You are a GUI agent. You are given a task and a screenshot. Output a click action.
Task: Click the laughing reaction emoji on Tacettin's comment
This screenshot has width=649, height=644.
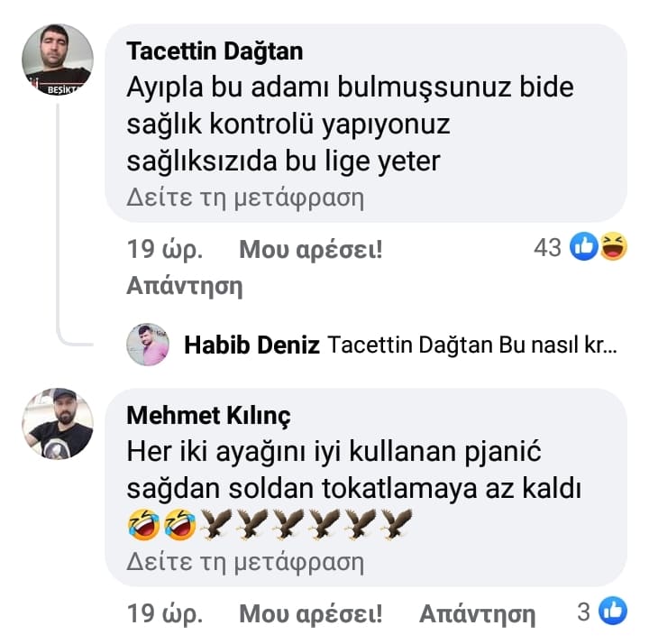(x=613, y=247)
